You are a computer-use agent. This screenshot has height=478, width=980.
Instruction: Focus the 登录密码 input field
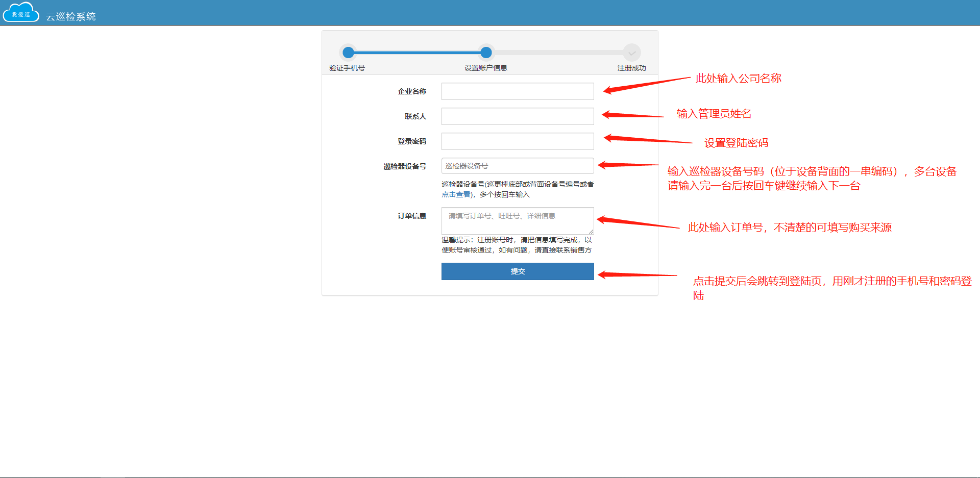(x=518, y=141)
